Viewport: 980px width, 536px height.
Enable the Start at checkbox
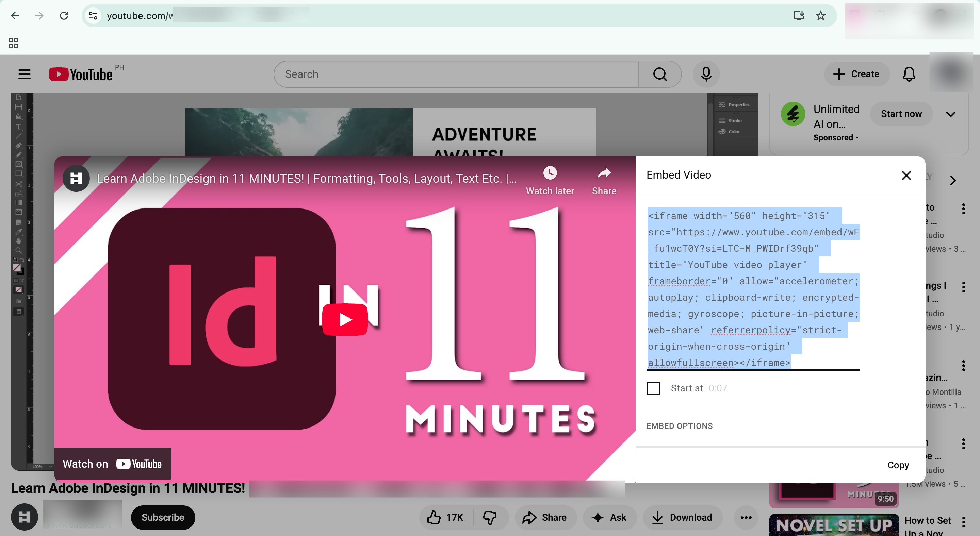coord(653,388)
